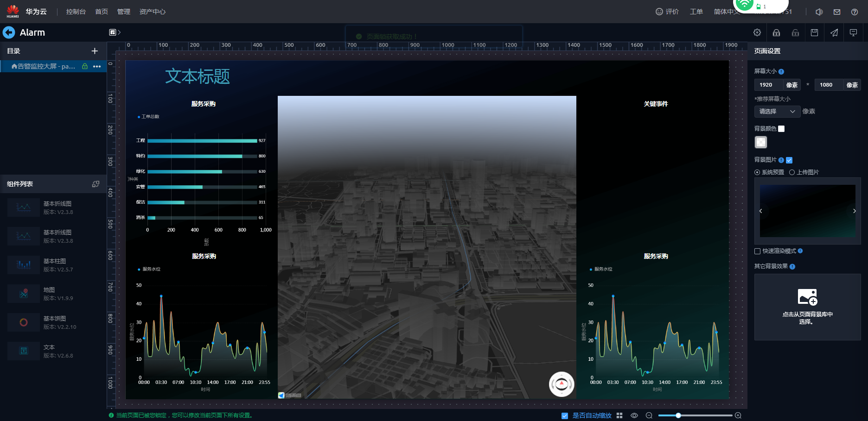
Task: Select the 文本 component in the list
Action: coord(53,351)
